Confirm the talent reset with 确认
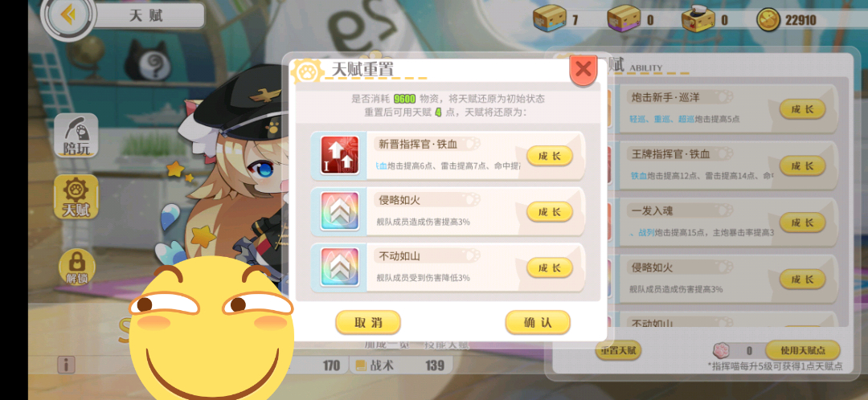This screenshot has height=400, width=868. tap(538, 323)
